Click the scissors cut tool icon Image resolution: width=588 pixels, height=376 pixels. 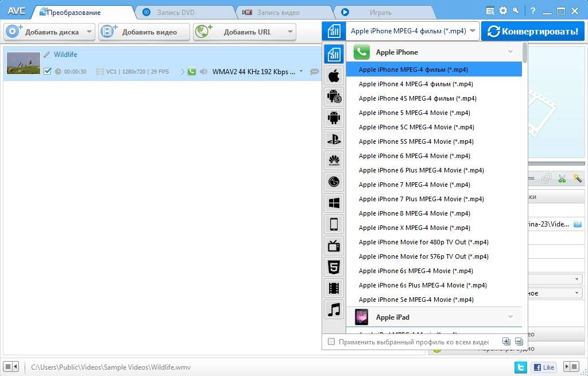[562, 178]
